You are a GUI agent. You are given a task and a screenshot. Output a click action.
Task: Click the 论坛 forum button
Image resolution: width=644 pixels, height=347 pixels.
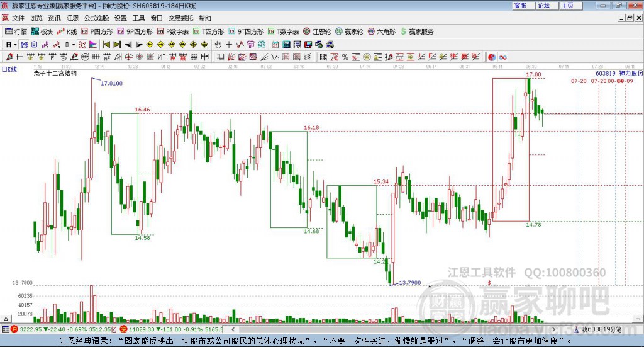point(547,5)
